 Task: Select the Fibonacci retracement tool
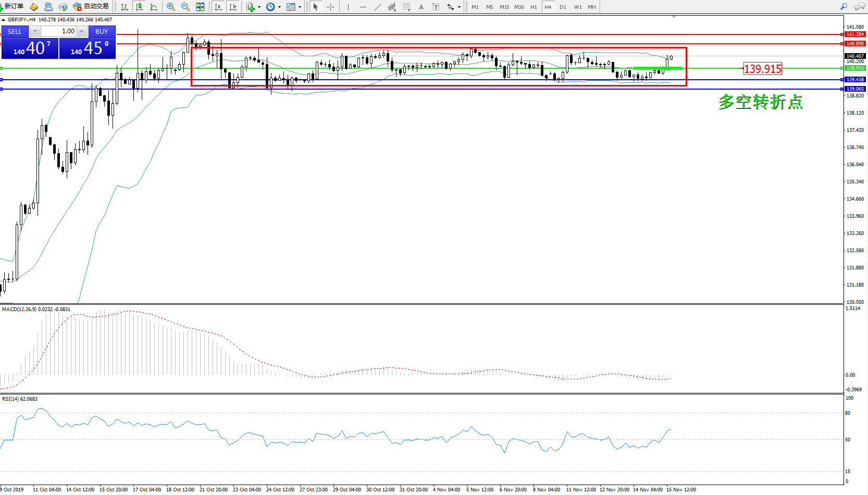click(x=406, y=7)
